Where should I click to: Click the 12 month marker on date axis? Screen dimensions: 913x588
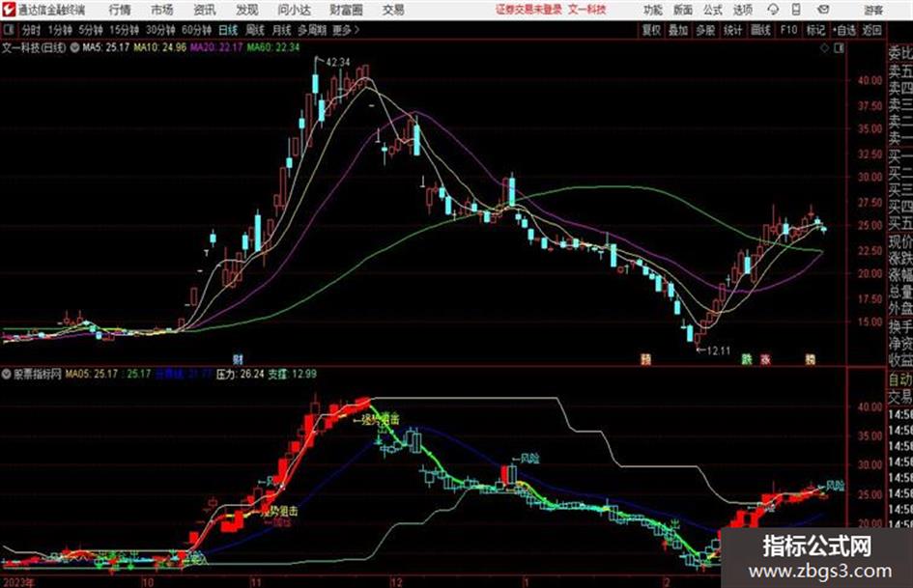pos(396,582)
